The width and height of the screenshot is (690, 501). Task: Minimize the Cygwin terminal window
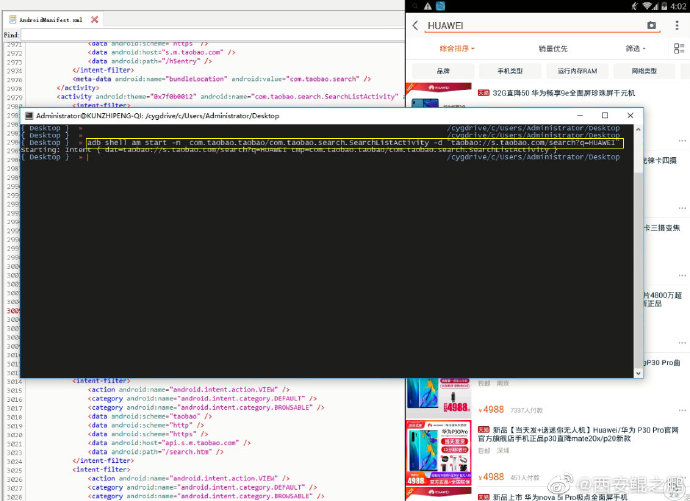click(x=580, y=115)
